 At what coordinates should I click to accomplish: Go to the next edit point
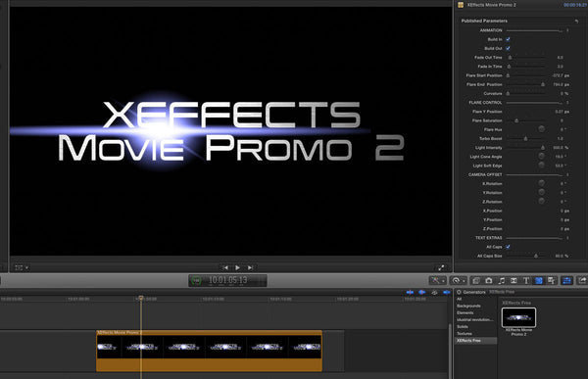tap(250, 267)
